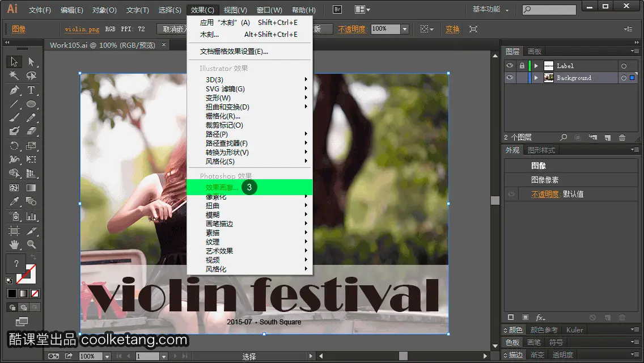644x363 pixels.
Task: Select the Pencil tool
Action: coord(31,117)
